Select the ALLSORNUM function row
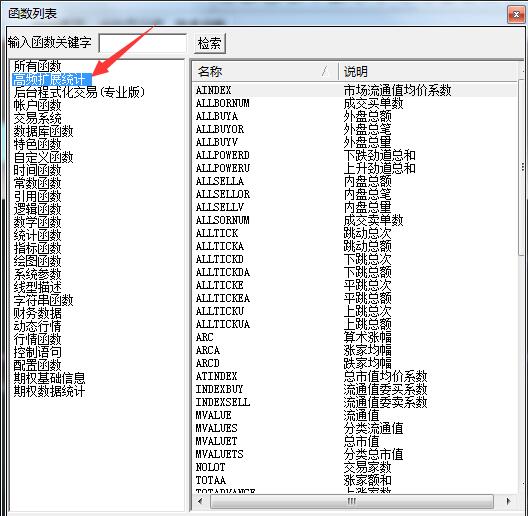Screen dimensions: 528x516 pyautogui.click(x=355, y=220)
